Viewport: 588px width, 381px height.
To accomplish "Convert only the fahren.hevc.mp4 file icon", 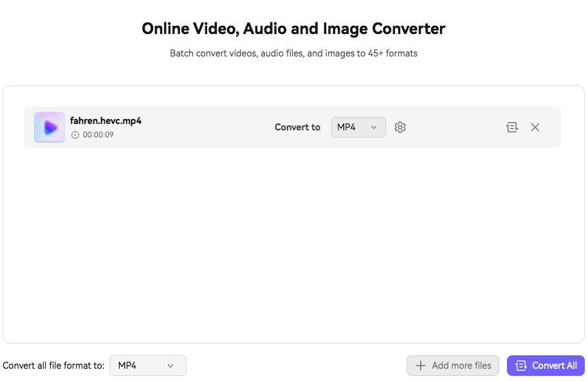I will [512, 127].
